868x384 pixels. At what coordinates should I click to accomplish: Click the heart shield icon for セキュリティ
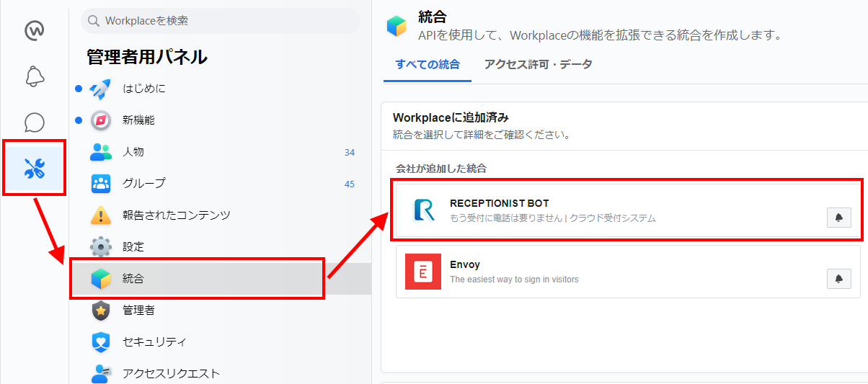[101, 341]
